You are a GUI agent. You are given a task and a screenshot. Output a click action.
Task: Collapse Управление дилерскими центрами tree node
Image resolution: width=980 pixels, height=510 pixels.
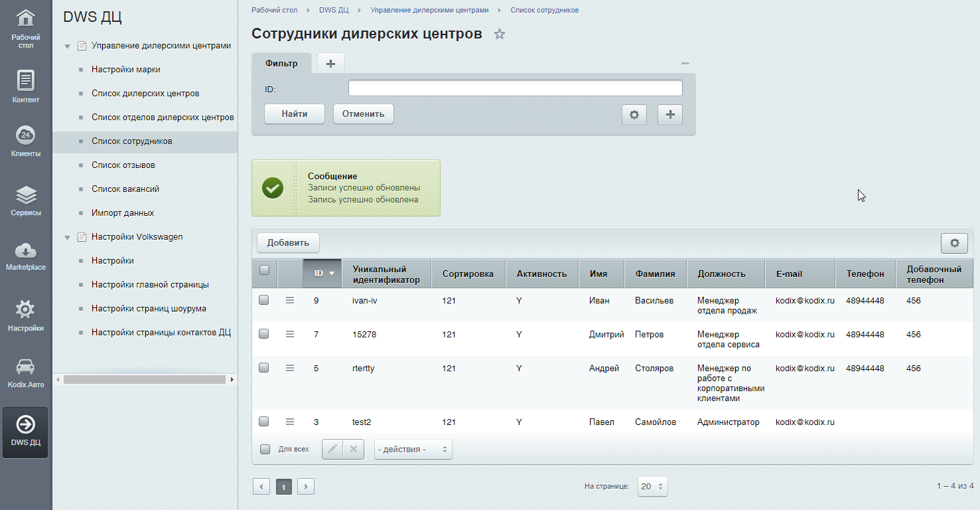(68, 46)
